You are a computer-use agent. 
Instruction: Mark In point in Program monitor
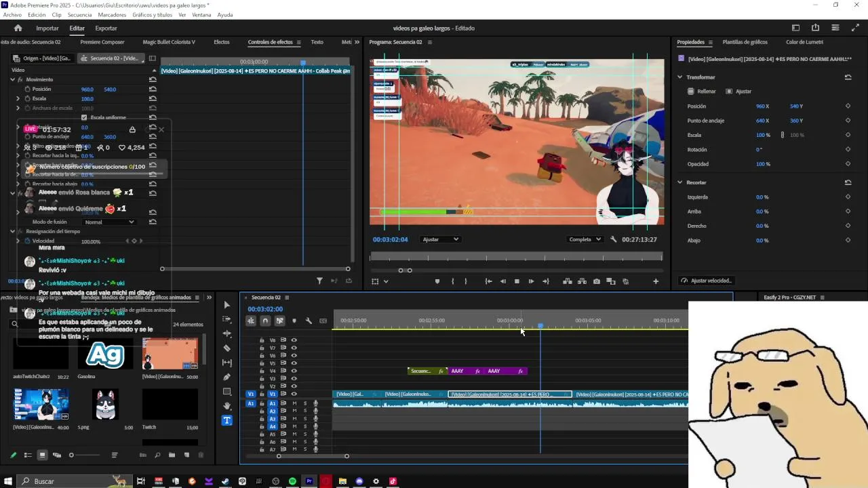pyautogui.click(x=452, y=281)
